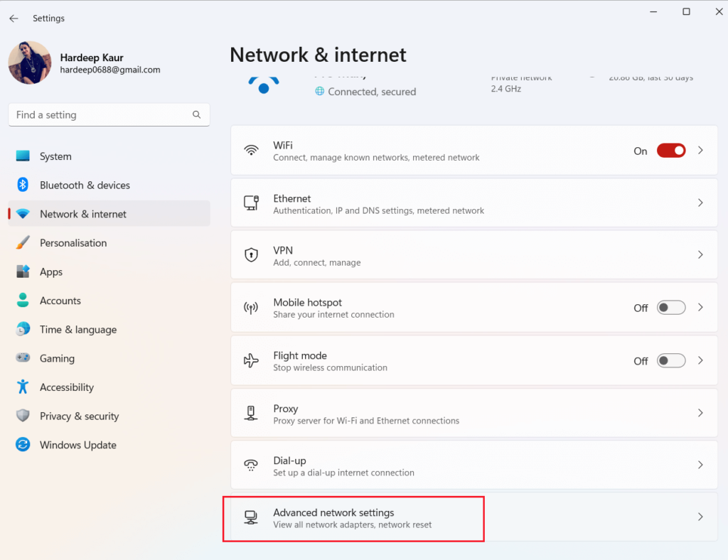Expand the Ethernet settings row
728x560 pixels.
[x=700, y=203]
